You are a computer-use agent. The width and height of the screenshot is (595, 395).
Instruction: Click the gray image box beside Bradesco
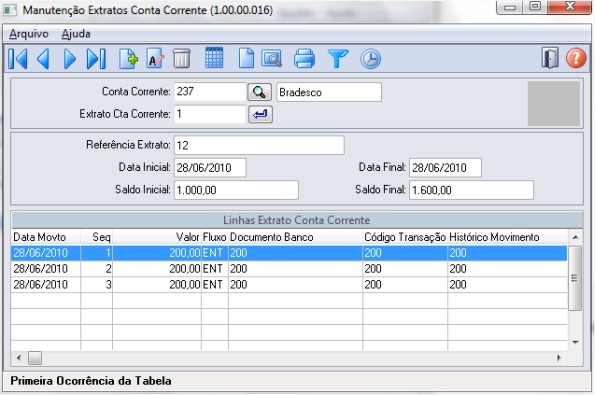[554, 103]
